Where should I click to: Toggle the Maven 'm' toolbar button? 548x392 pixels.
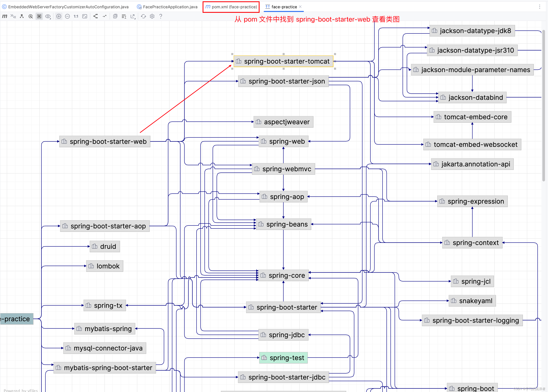coord(5,16)
